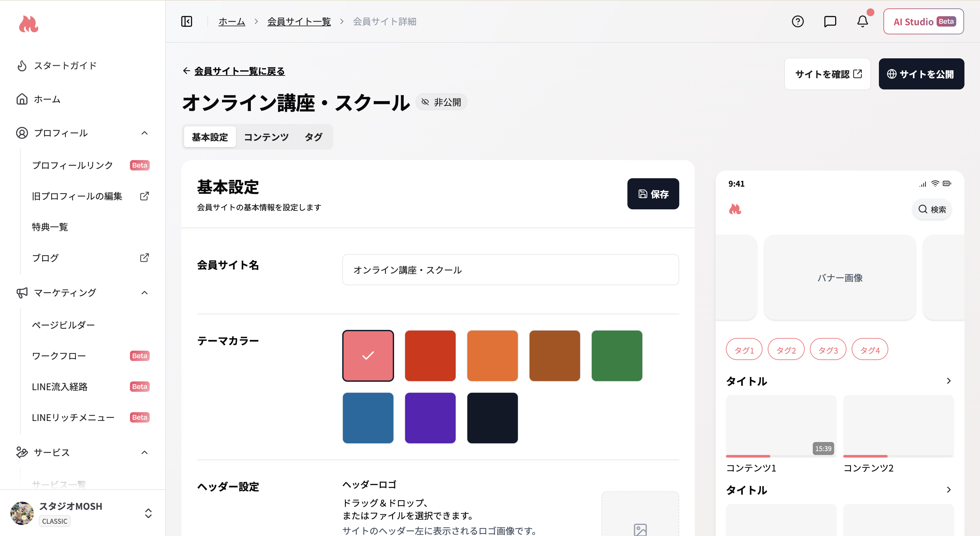
Task: Select the brown theme color swatch
Action: click(x=554, y=355)
